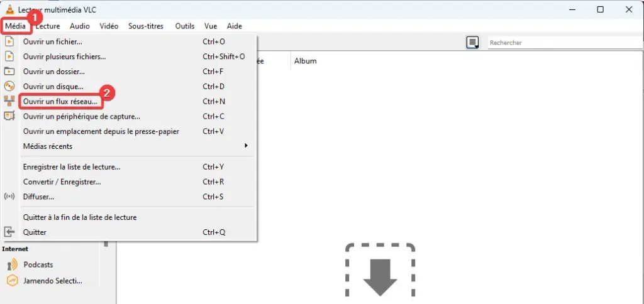Open Podcasts in the Internet section
The image size is (644, 304).
38,264
